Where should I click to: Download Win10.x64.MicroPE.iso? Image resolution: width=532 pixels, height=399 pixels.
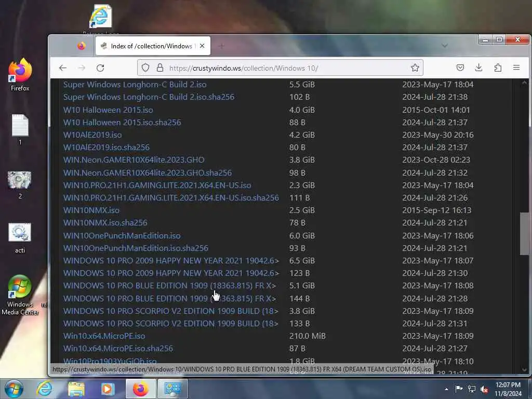(x=104, y=336)
